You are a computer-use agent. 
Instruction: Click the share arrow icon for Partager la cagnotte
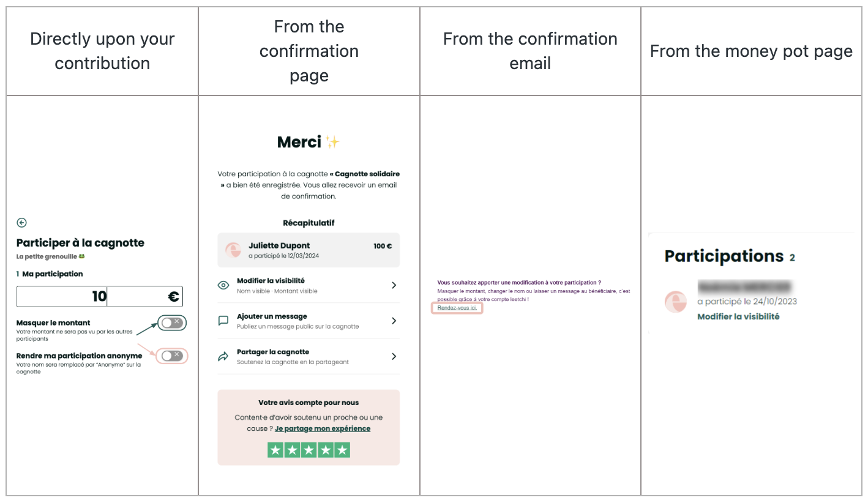[224, 356]
